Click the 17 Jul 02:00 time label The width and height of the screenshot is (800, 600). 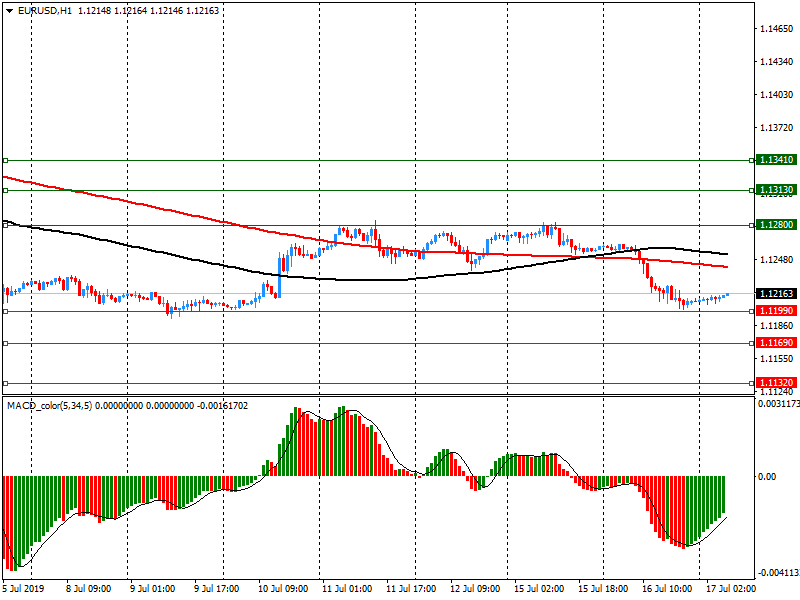[731, 589]
